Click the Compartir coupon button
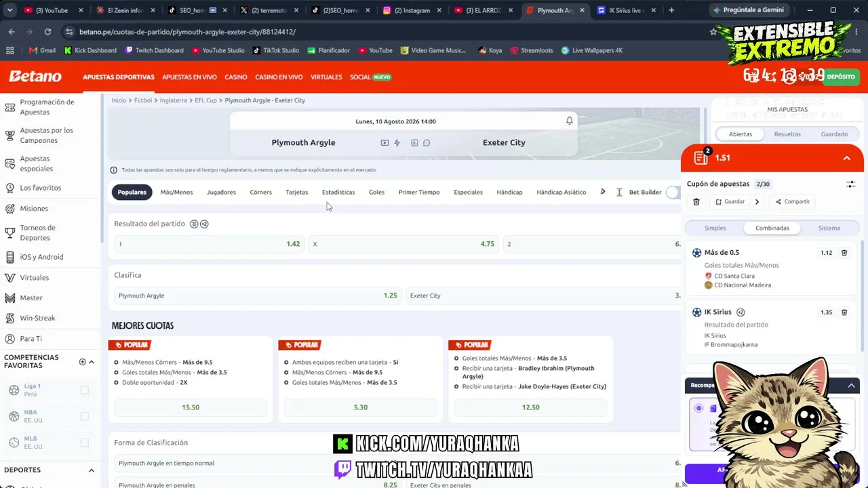The height and width of the screenshot is (488, 868). tap(793, 202)
